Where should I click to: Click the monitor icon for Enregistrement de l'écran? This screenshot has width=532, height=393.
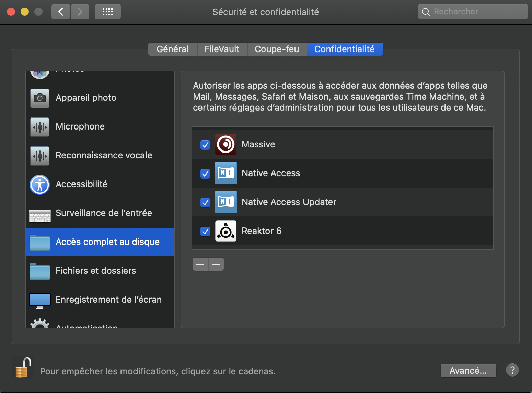[x=40, y=301]
